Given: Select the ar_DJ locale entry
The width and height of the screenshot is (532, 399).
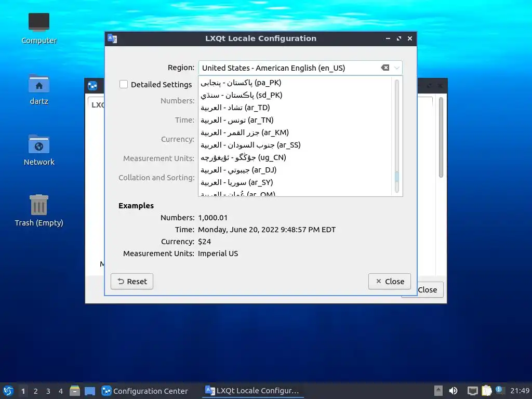Looking at the screenshot, I should point(295,170).
